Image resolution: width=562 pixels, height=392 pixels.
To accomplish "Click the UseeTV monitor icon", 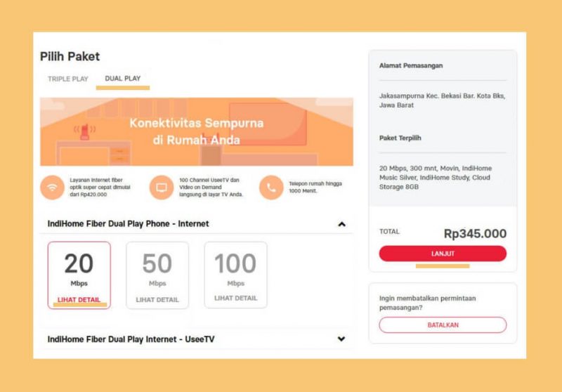I will 162,187.
